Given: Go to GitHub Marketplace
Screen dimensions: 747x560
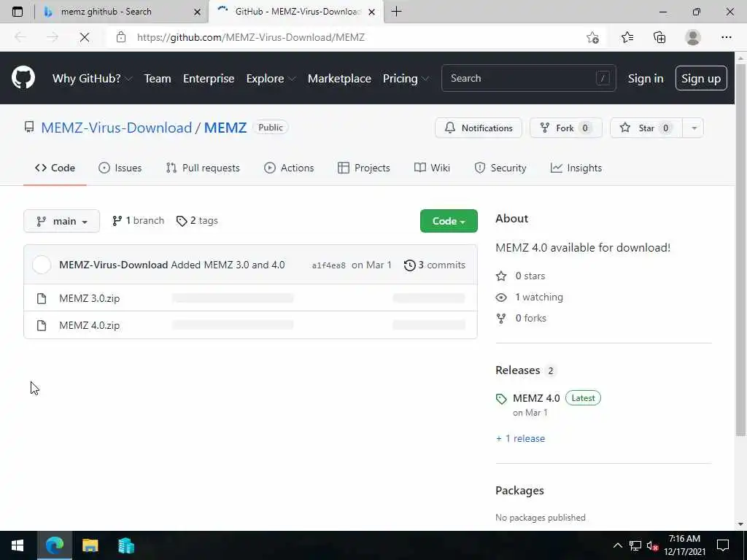Looking at the screenshot, I should click(339, 78).
